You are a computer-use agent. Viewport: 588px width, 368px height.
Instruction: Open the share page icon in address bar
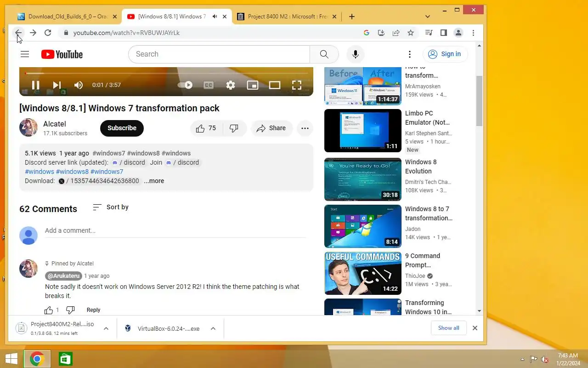click(396, 33)
